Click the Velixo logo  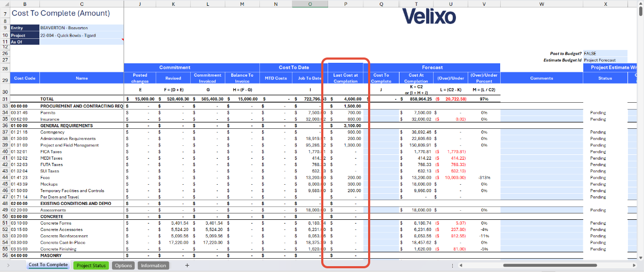click(x=429, y=17)
